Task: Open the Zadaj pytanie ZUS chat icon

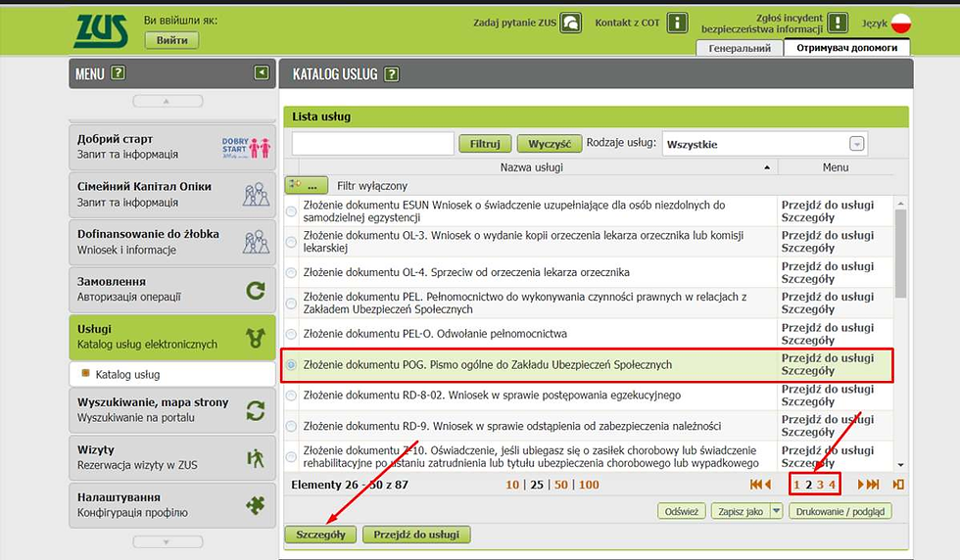Action: point(570,23)
